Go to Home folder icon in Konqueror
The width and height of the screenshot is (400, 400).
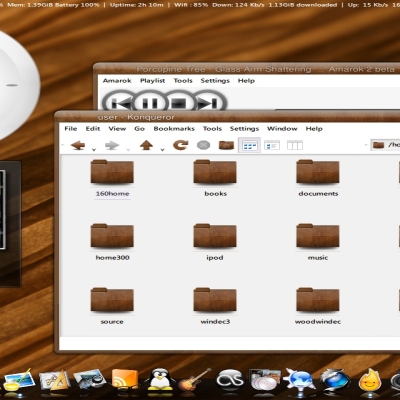pos(226,145)
